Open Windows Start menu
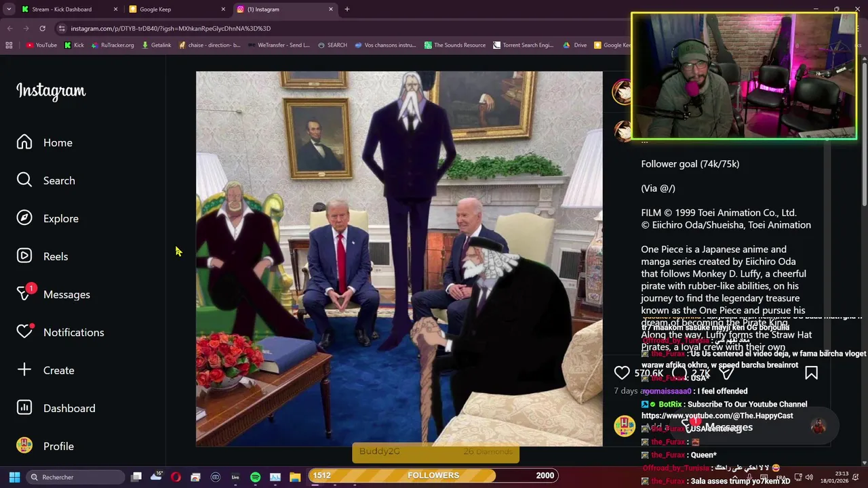Viewport: 868px width, 488px height. coord(14,477)
